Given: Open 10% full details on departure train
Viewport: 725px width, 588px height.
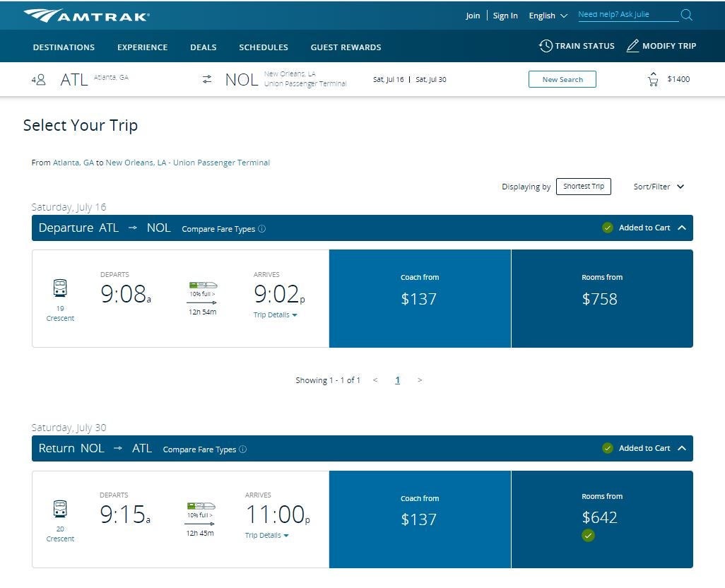Looking at the screenshot, I should pyautogui.click(x=202, y=294).
